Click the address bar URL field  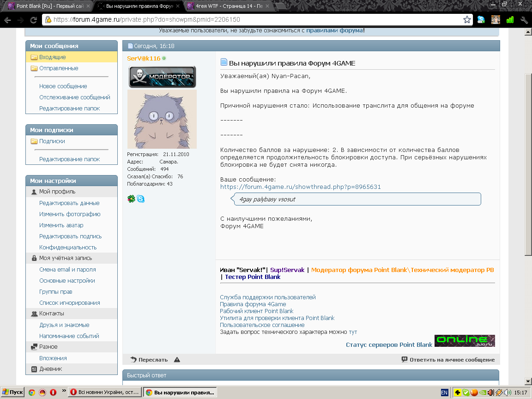(254, 20)
